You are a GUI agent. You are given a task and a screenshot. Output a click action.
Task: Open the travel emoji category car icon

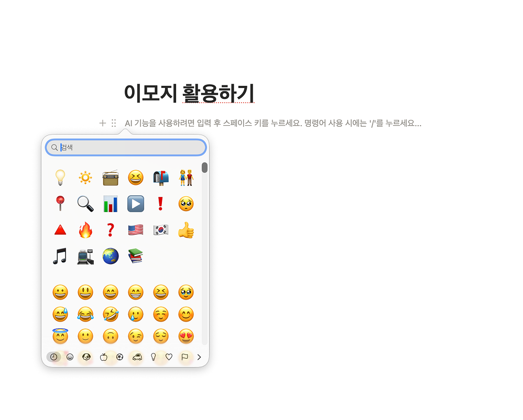(x=137, y=357)
